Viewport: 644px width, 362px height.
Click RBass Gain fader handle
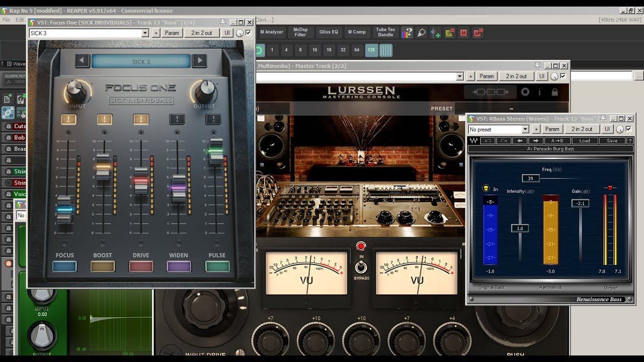pyautogui.click(x=580, y=203)
